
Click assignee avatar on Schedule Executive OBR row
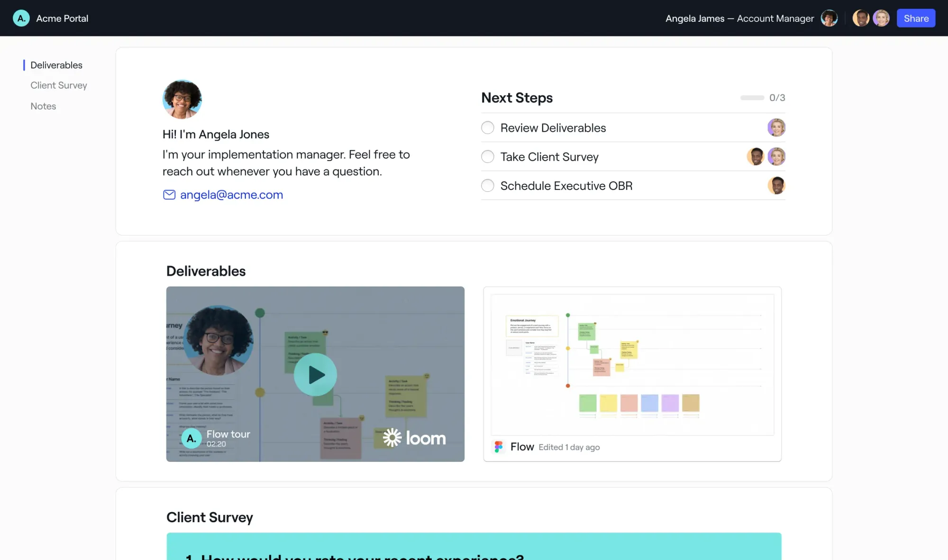point(776,185)
